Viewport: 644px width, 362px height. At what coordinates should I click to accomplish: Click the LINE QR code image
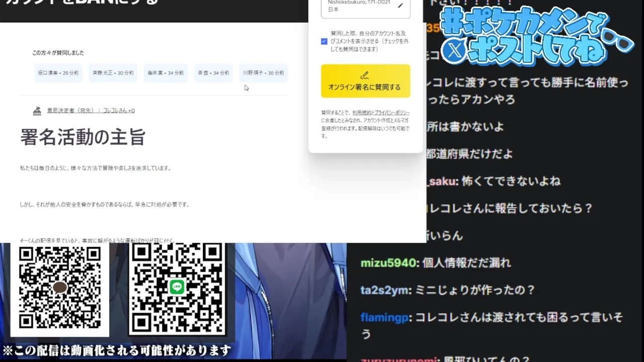177,288
